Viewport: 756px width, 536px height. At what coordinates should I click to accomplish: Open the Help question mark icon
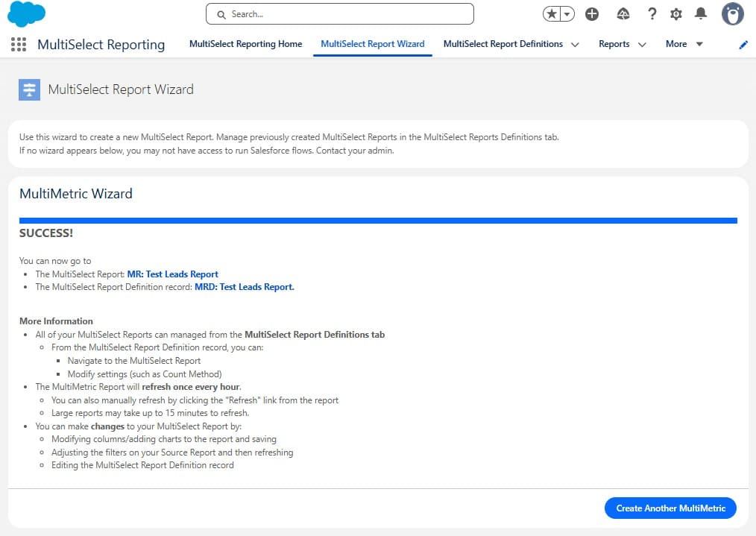click(652, 14)
